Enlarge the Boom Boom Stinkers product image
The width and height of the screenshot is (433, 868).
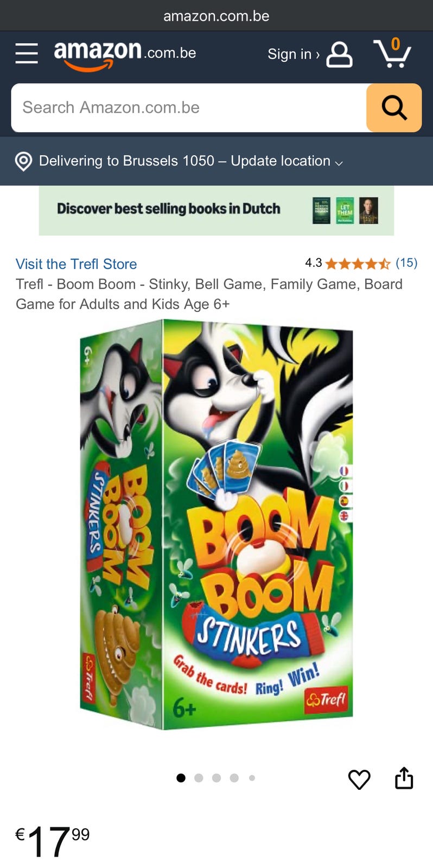pos(217,524)
